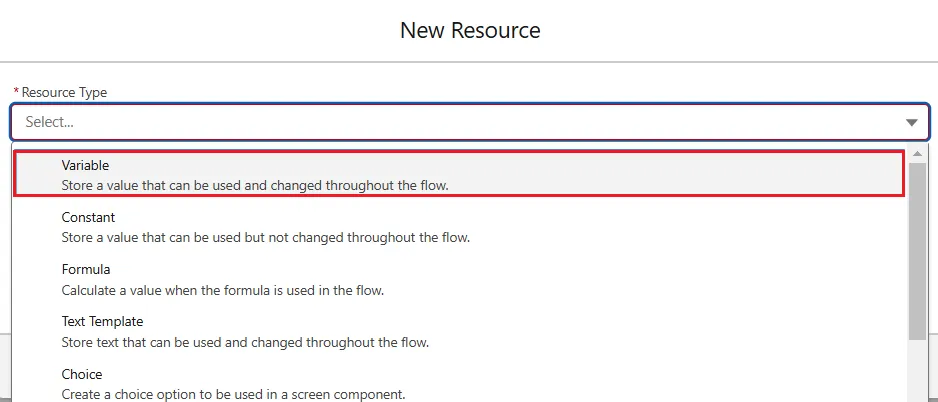Click the red required asterisk marker
Screen dimensions: 938x402
tap(16, 92)
